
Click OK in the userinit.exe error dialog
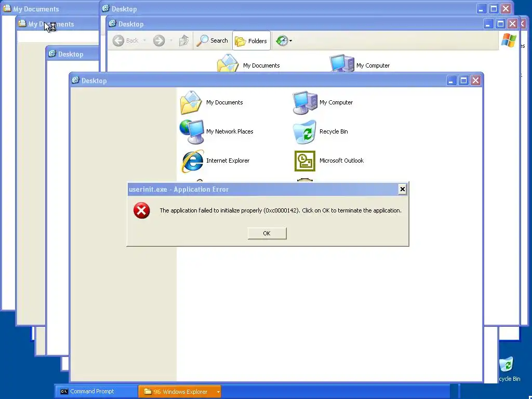[267, 233]
